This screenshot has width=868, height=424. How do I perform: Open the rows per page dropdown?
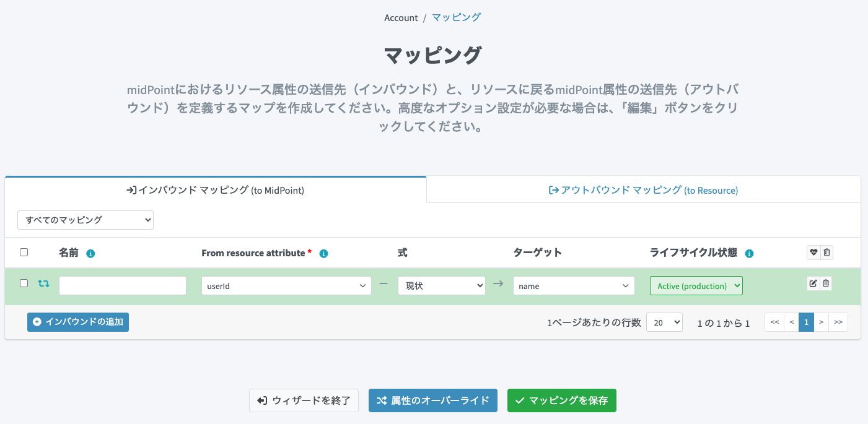pyautogui.click(x=664, y=322)
